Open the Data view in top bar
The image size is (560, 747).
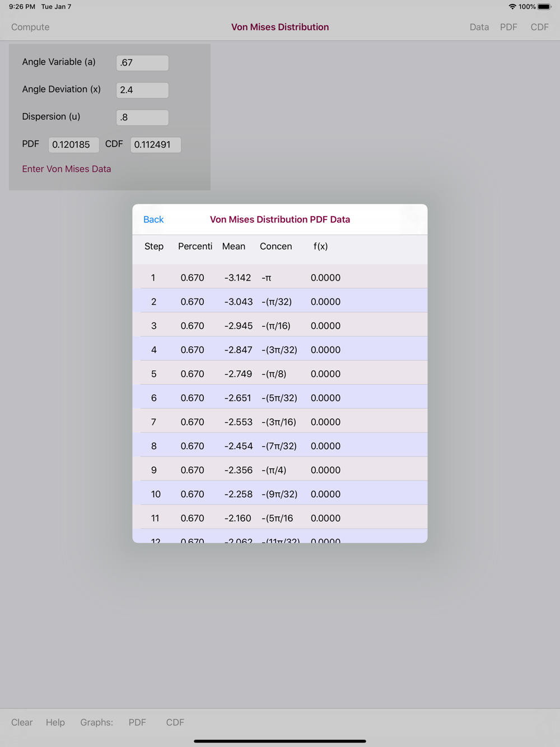coord(479,27)
